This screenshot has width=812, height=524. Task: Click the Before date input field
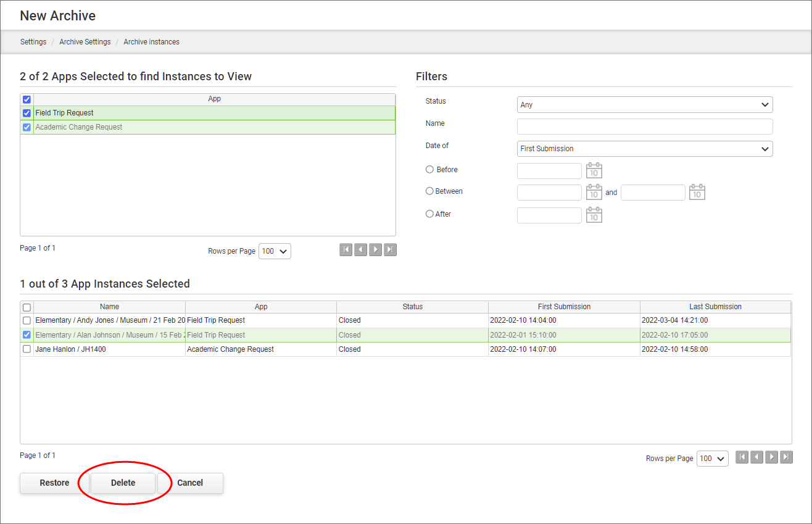point(549,171)
